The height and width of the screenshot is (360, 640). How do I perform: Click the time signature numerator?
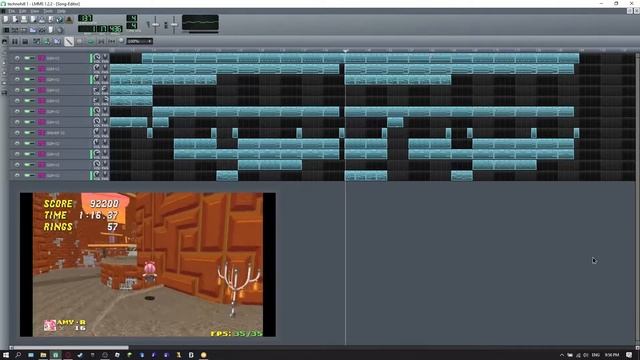[132, 18]
